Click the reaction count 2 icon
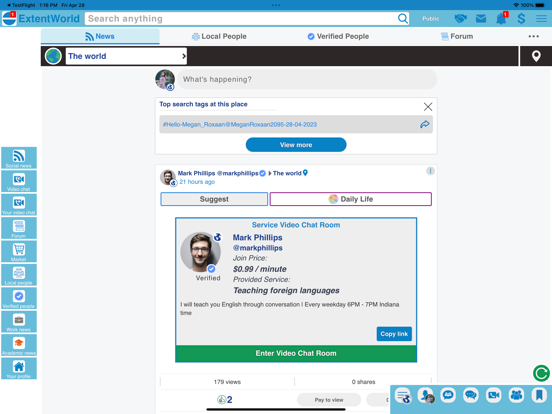The height and width of the screenshot is (414, 552). tap(225, 400)
